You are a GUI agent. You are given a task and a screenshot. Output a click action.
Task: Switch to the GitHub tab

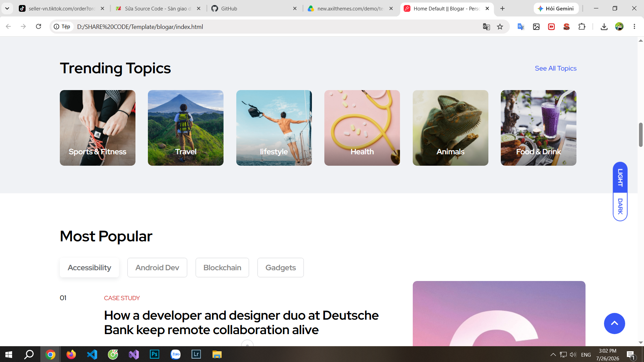click(x=254, y=8)
